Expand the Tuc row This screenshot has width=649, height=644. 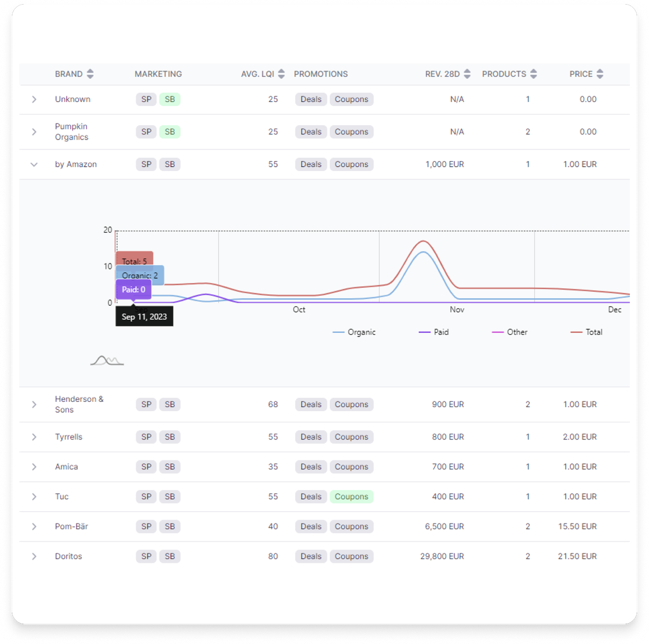(x=34, y=497)
